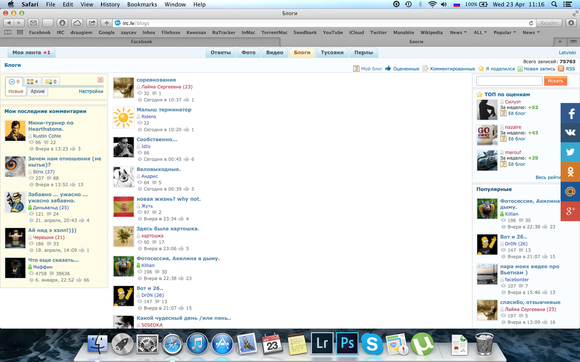Image resolution: width=580 pixels, height=362 pixels.
Task: Click the orange Искать search button
Action: (x=555, y=81)
